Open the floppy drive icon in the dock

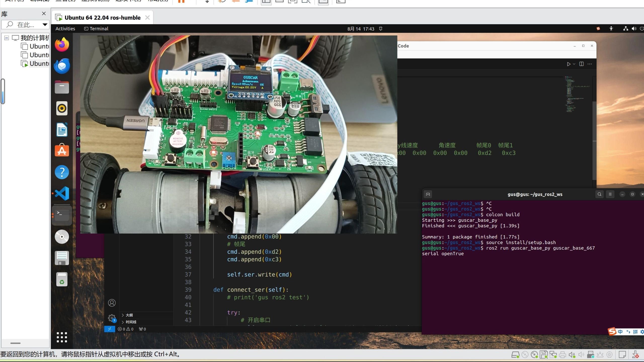click(62, 258)
